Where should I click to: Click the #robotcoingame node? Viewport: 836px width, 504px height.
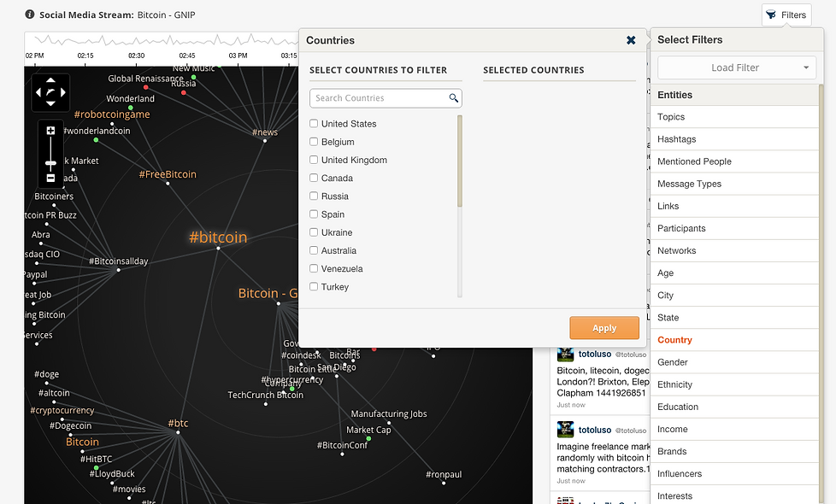point(112,114)
